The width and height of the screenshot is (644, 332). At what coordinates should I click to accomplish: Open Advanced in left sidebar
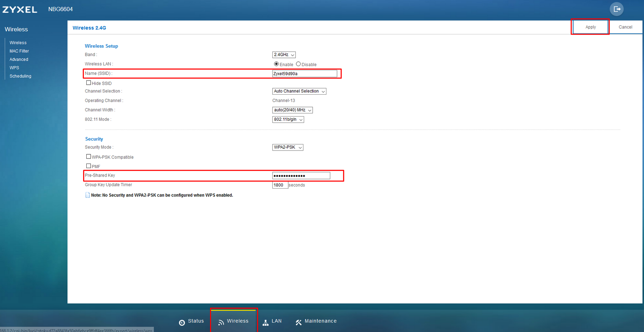coord(19,59)
